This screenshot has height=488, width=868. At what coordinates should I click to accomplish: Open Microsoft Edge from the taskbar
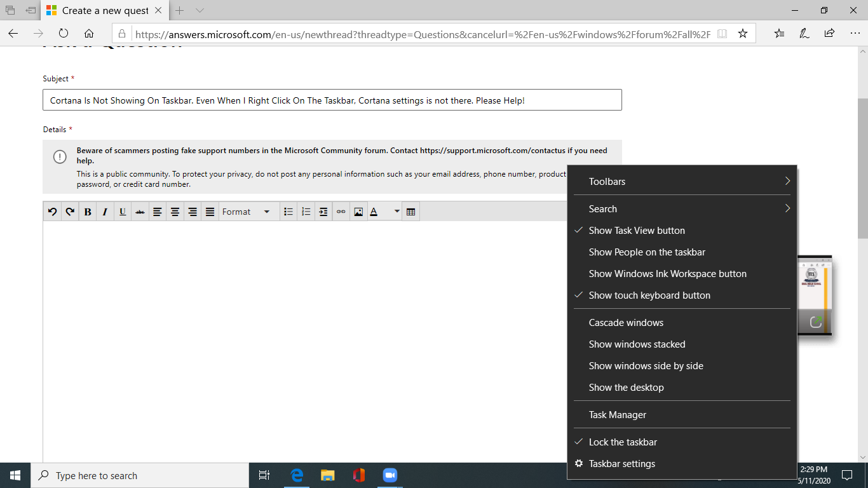297,475
